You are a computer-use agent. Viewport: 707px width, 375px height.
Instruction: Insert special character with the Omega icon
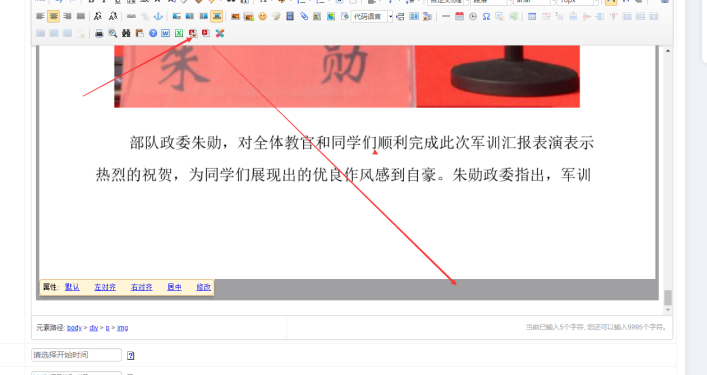click(x=486, y=16)
